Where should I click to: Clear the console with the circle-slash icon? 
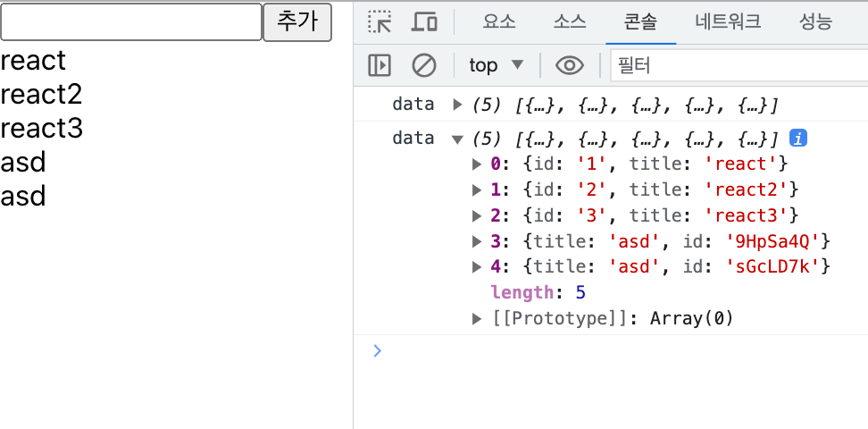(424, 65)
